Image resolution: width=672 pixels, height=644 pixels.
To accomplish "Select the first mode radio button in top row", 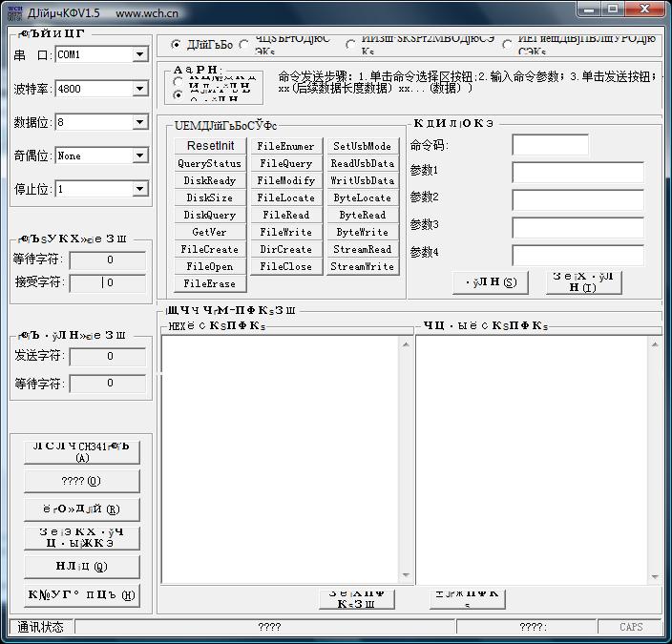I will pos(176,45).
